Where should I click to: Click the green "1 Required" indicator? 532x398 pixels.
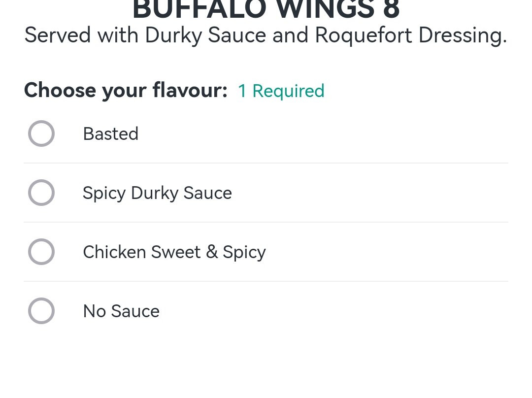[281, 91]
